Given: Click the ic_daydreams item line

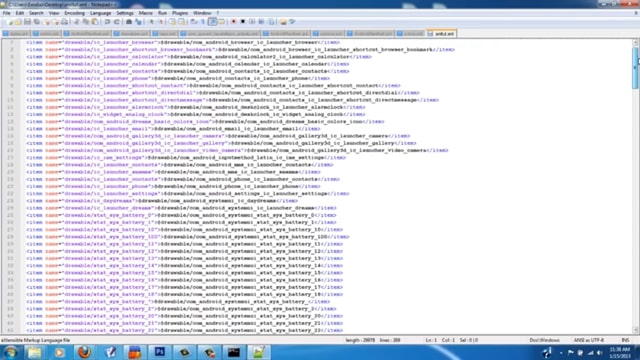Looking at the screenshot, I should pyautogui.click(x=162, y=201).
